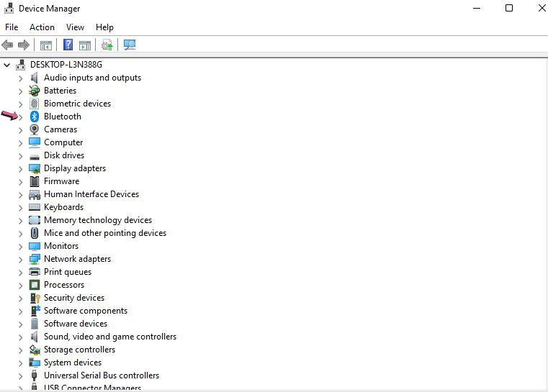The height and width of the screenshot is (392, 548).
Task: Click the Back arrow toolbar button
Action: coord(7,45)
